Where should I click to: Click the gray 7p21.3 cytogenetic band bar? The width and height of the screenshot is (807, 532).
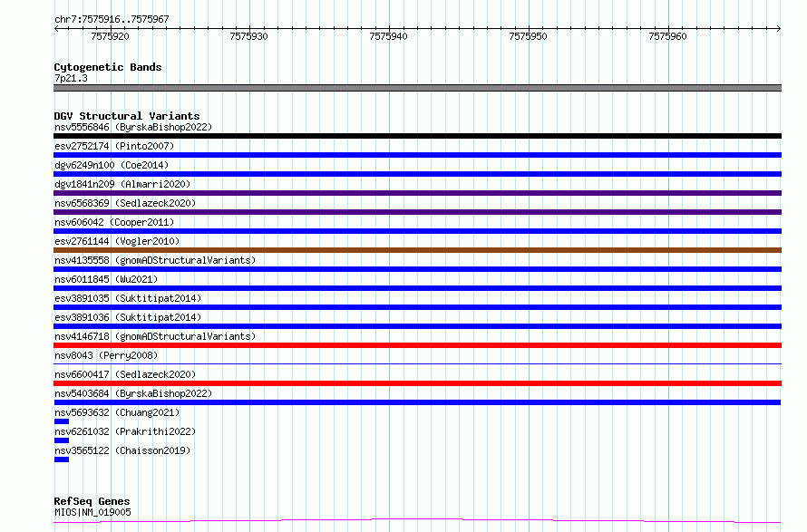[417, 88]
